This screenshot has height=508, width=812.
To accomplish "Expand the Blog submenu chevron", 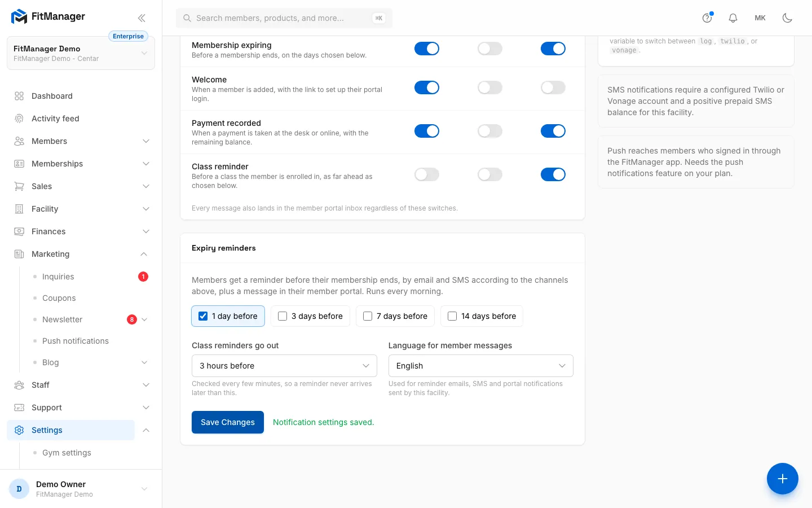I will [144, 362].
